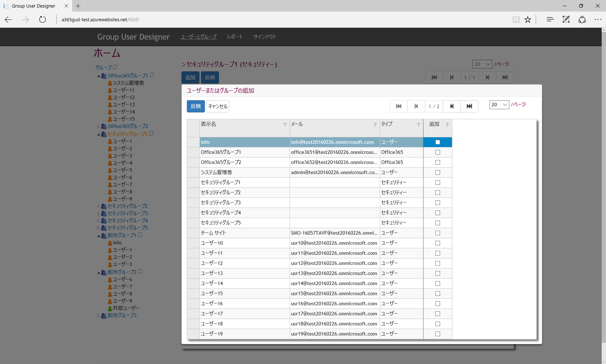This screenshot has height=364, width=606.
Task: Select row header for info row
Action: (193, 142)
